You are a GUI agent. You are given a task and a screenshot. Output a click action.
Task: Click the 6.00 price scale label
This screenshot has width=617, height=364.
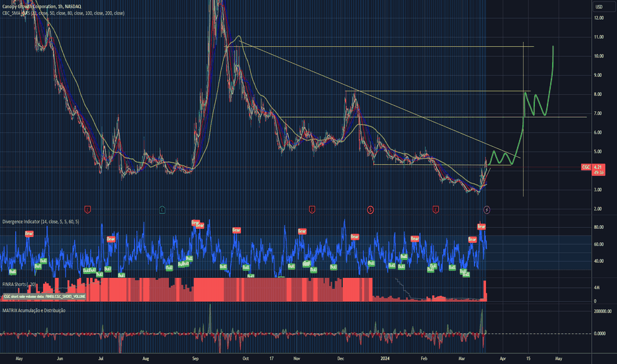[x=598, y=132]
